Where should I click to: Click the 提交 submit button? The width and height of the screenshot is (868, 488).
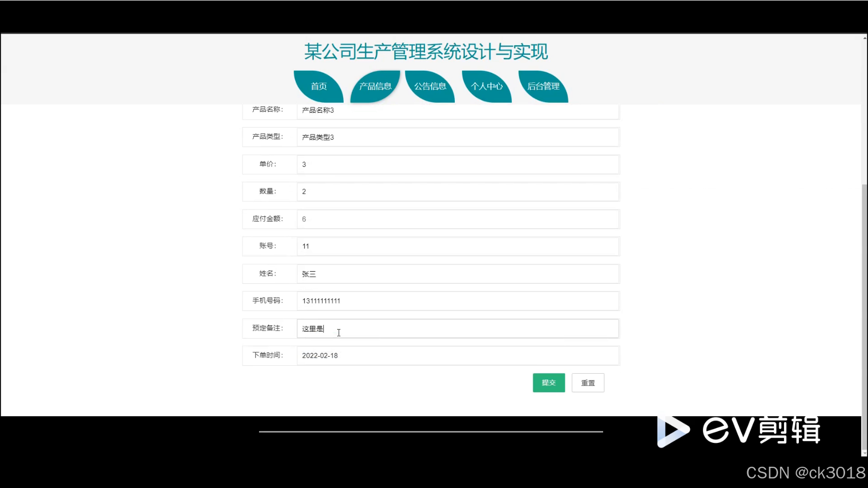pyautogui.click(x=548, y=382)
